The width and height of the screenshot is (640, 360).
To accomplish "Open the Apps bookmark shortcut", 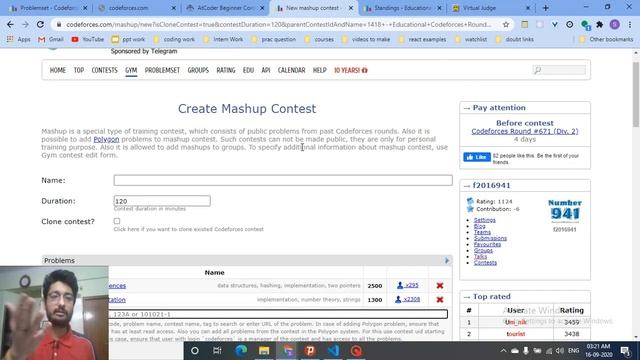I will [x=18, y=39].
